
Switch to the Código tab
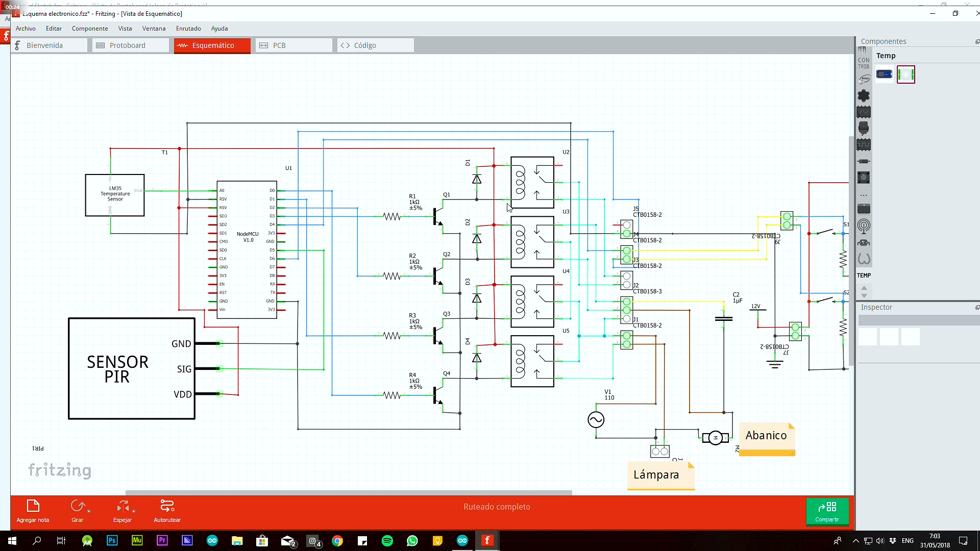(x=376, y=45)
